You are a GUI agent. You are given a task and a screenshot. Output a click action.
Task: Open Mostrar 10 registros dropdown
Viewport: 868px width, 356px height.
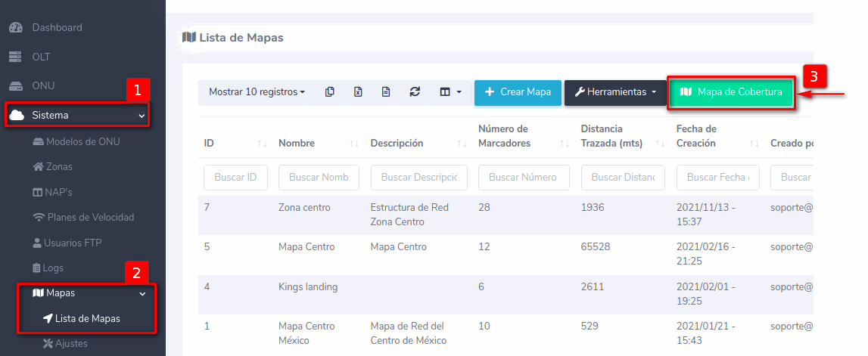click(x=257, y=92)
